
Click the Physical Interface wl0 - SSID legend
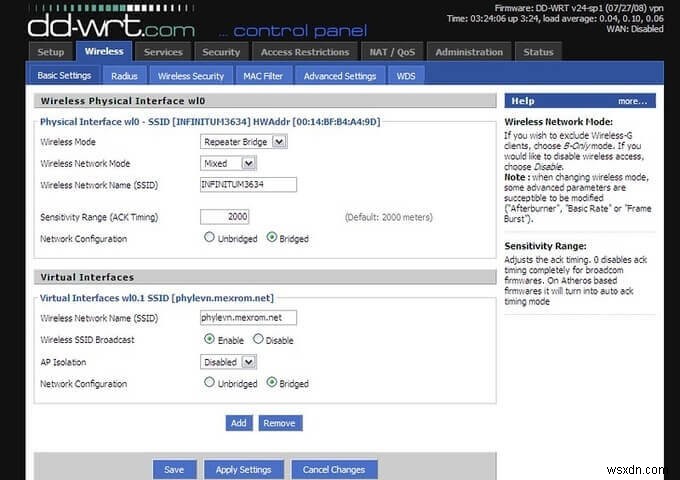click(x=210, y=122)
